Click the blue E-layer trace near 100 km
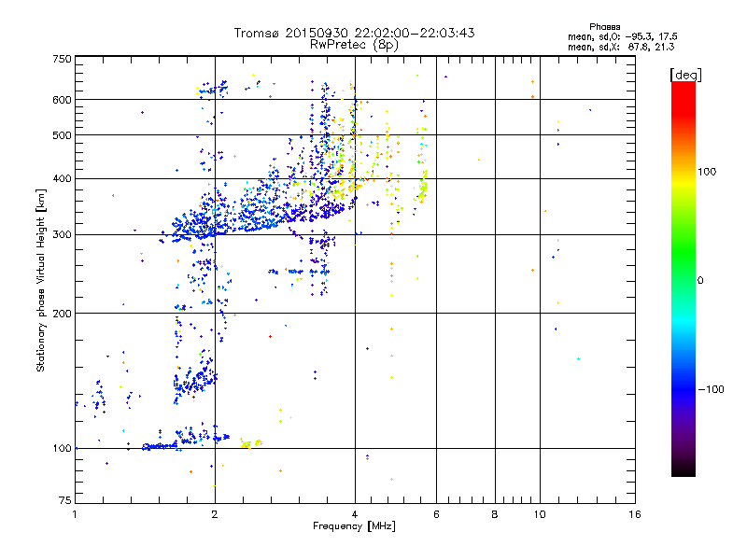Screen dimensions: 747x560 (x=160, y=446)
